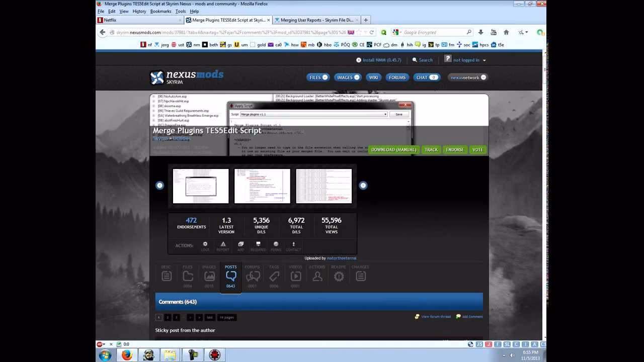Show previous image thumbnails arrow

(159, 186)
